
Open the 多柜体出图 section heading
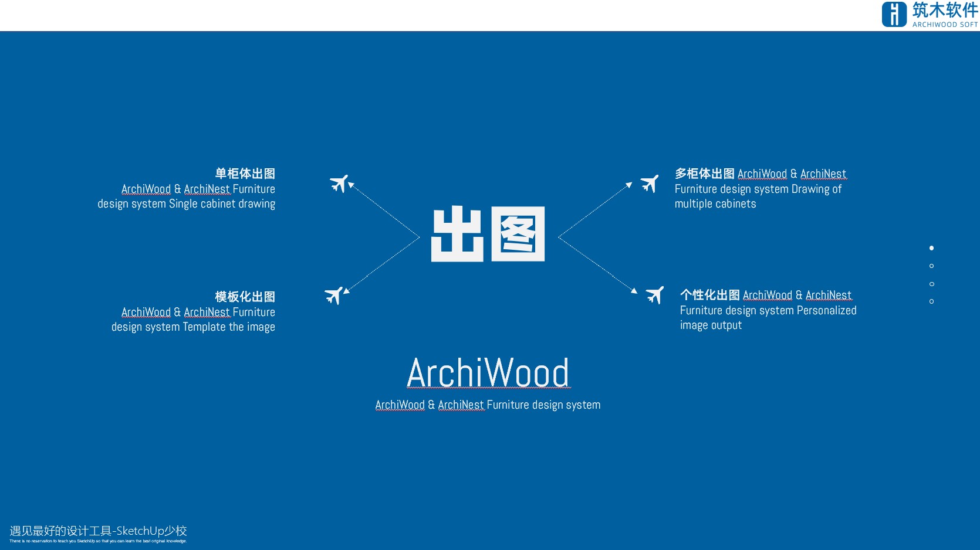pyautogui.click(x=705, y=173)
